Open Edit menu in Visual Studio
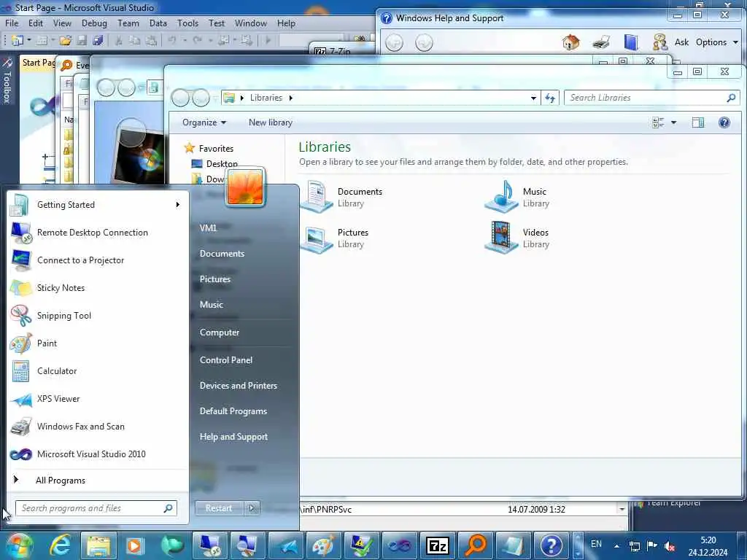 pyautogui.click(x=36, y=23)
